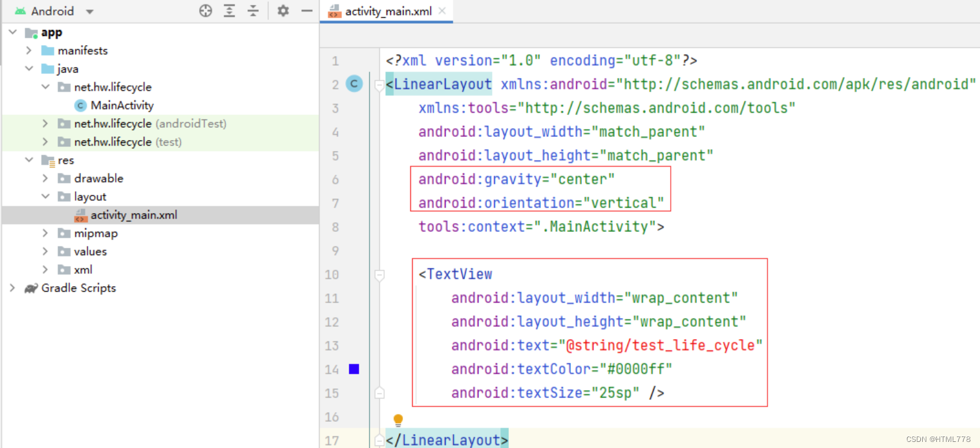Viewport: 980px width, 448px height.
Task: Expand Gradle Scripts node
Action: tap(12, 287)
